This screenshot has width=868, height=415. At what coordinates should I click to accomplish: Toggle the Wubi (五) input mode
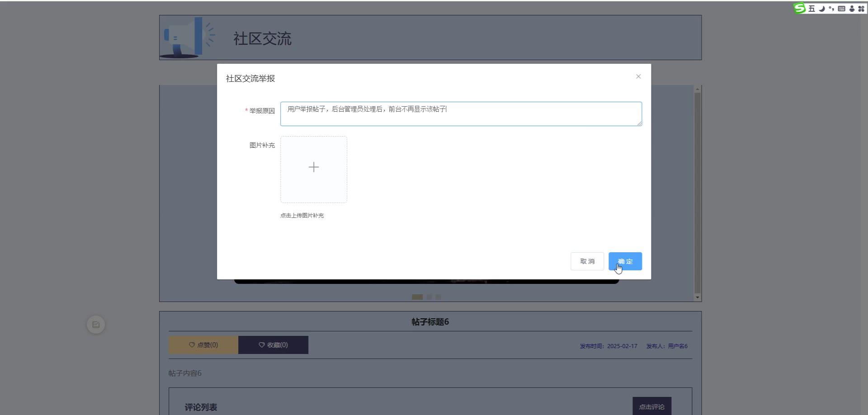[x=811, y=9]
